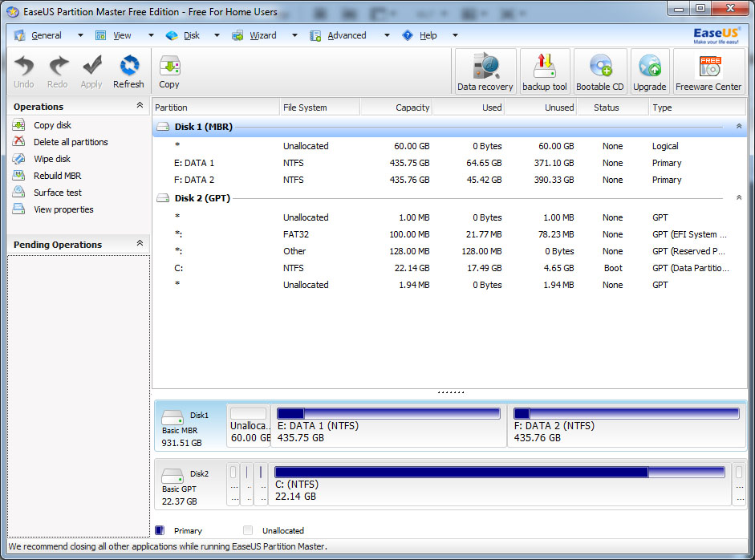Open the Disk menu dropdown arrow
The width and height of the screenshot is (755, 560).
pos(217,35)
